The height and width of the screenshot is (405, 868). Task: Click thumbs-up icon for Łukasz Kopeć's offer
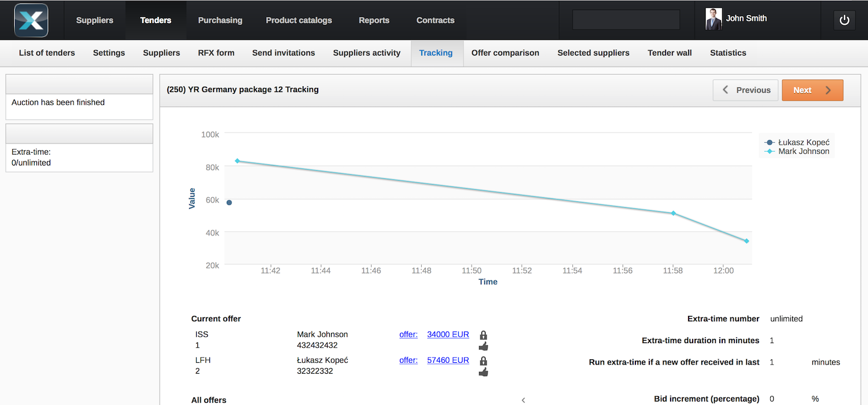pyautogui.click(x=483, y=371)
